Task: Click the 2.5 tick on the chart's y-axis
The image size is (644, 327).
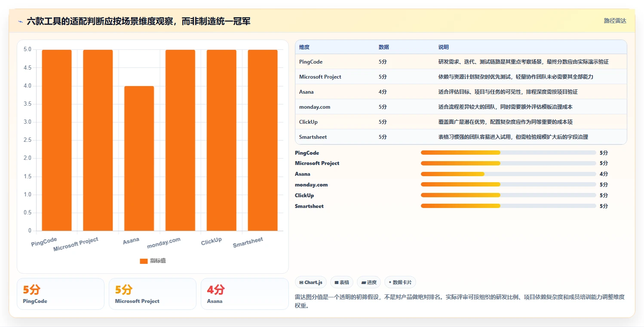Action: click(28, 140)
